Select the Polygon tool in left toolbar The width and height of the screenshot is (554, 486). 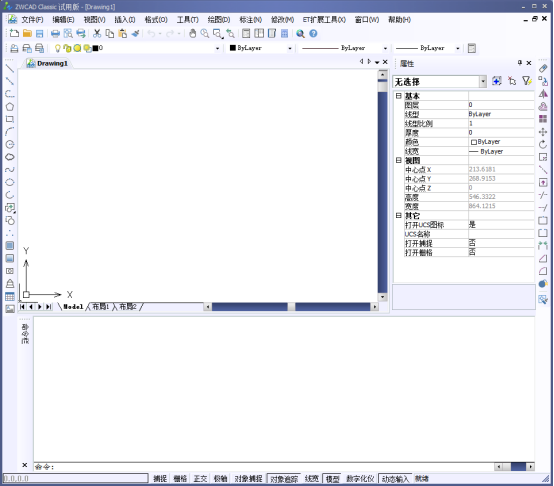tap(10, 107)
